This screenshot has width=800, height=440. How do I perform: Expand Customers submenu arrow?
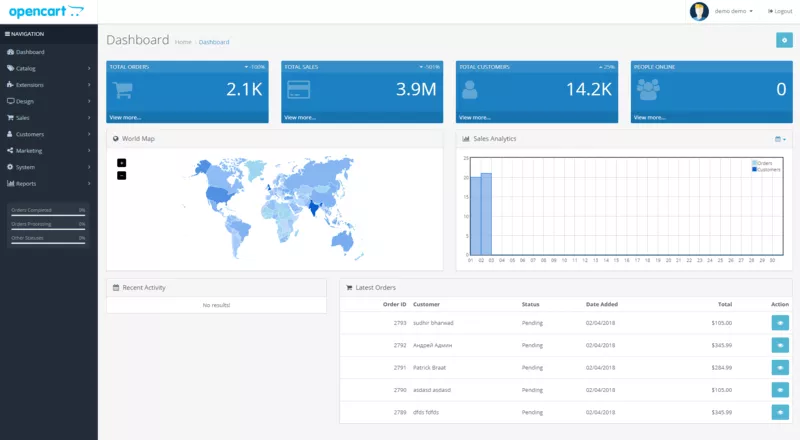[89, 134]
